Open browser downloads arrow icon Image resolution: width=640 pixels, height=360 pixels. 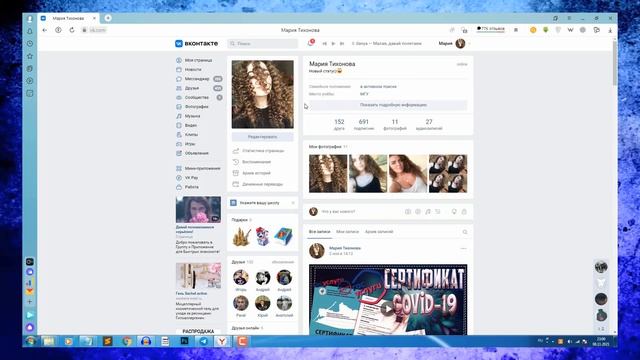coord(610,30)
